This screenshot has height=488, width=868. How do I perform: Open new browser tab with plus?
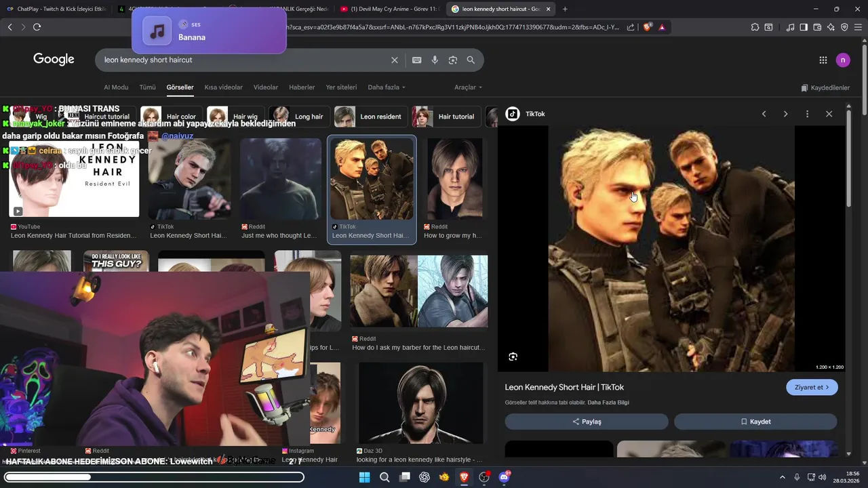[x=565, y=9]
